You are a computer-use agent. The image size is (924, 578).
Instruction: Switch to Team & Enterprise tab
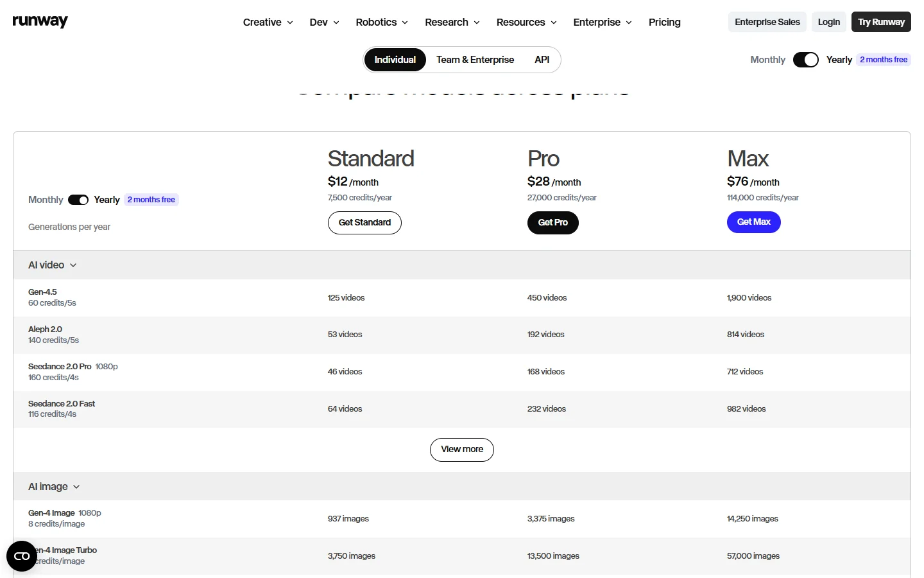click(x=475, y=60)
